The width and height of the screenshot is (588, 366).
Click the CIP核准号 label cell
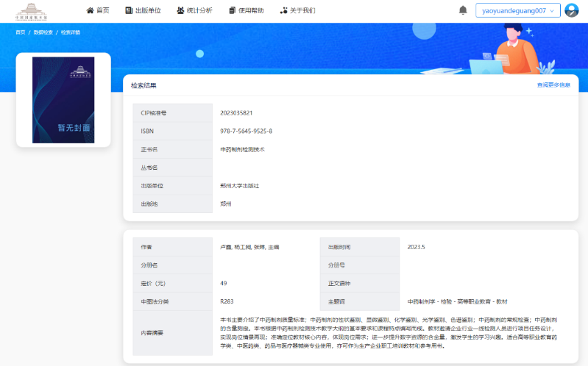(172, 112)
